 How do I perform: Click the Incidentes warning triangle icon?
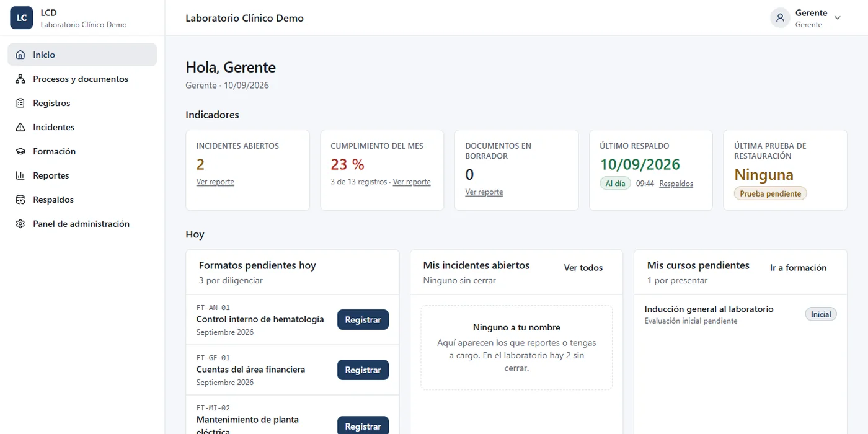[x=20, y=127]
